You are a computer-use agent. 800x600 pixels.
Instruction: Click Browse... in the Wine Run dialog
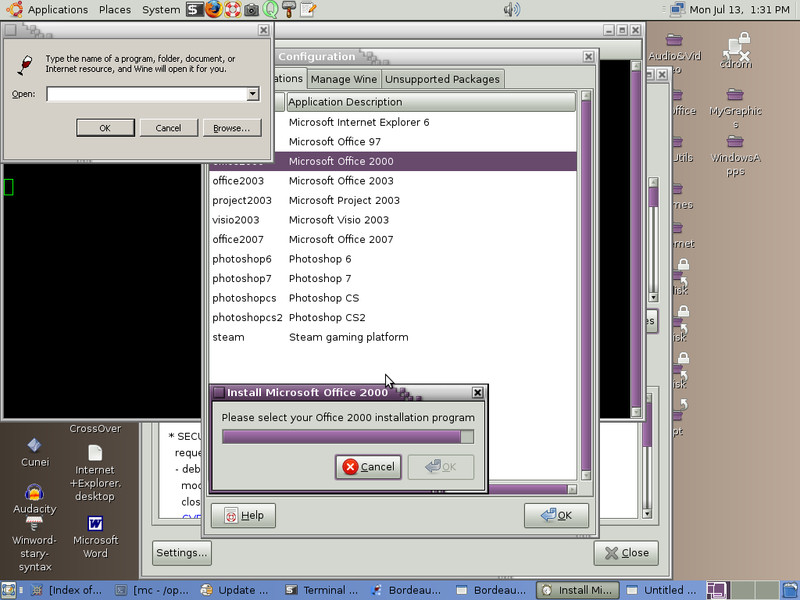(232, 128)
